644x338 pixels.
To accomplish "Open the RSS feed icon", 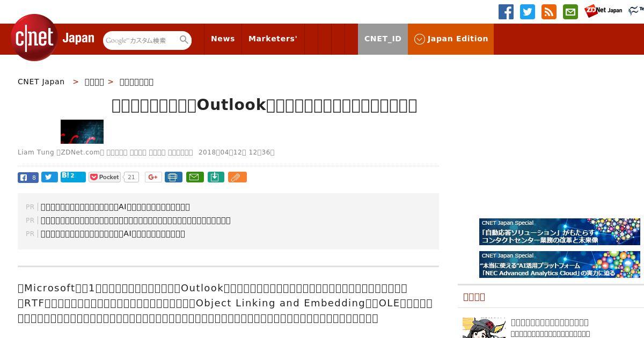I will pyautogui.click(x=549, y=12).
